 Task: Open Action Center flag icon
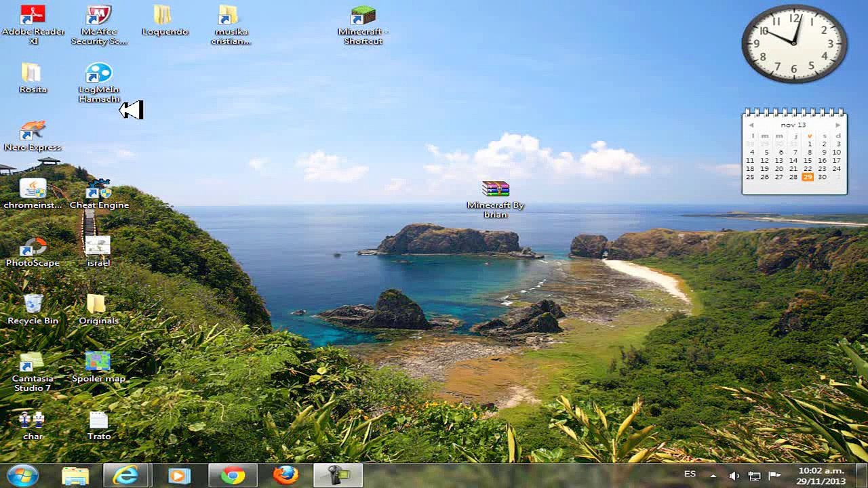774,476
